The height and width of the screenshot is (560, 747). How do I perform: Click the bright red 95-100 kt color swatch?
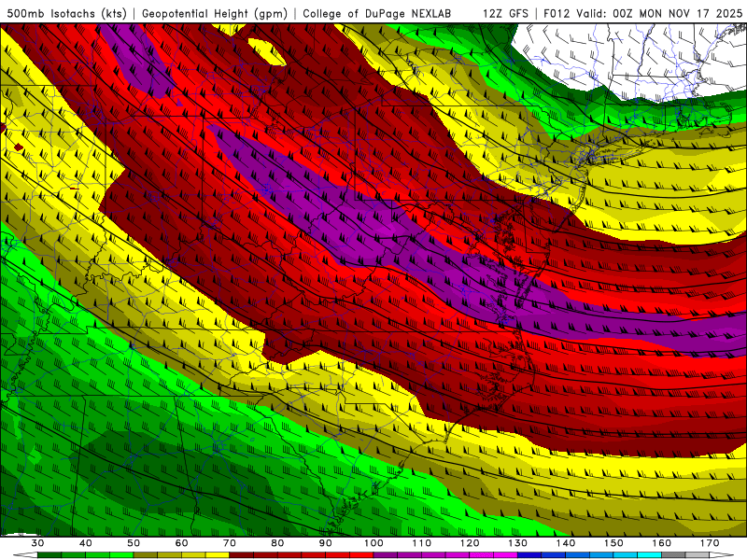361,555
